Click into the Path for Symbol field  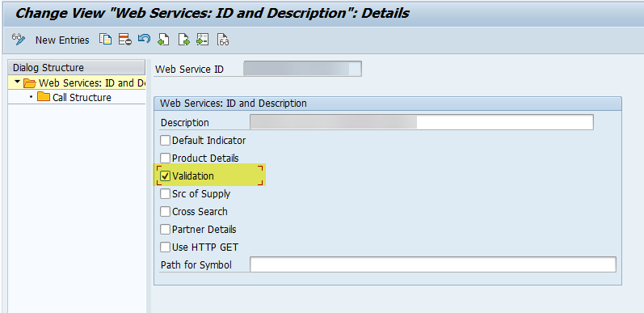coord(433,264)
